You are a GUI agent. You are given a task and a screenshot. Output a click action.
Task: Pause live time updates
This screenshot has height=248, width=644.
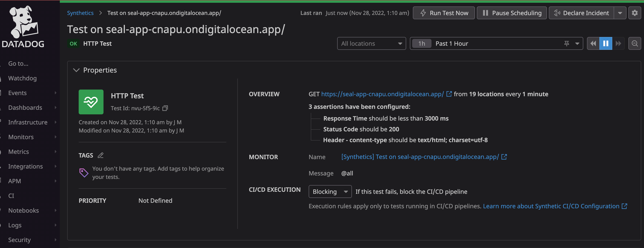click(606, 44)
